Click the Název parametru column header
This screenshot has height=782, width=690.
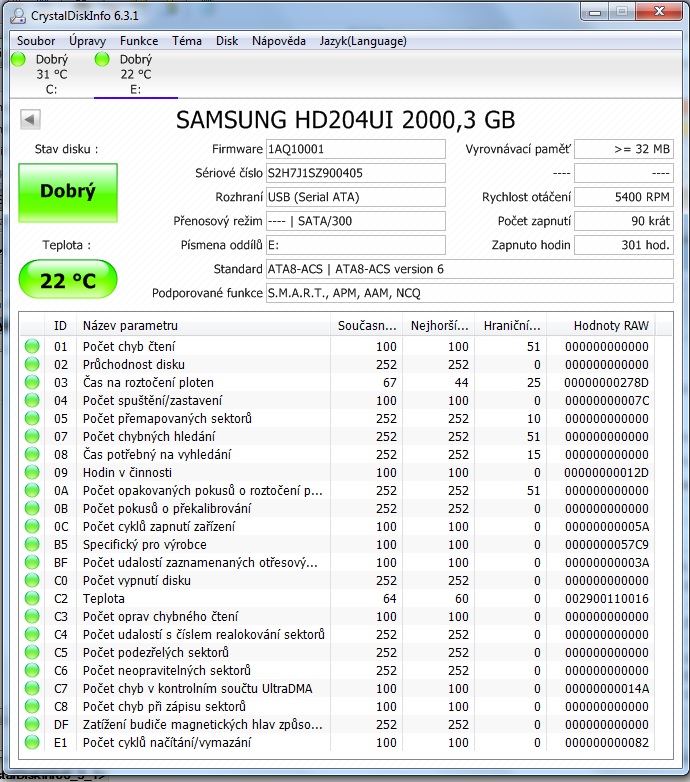[x=203, y=326]
